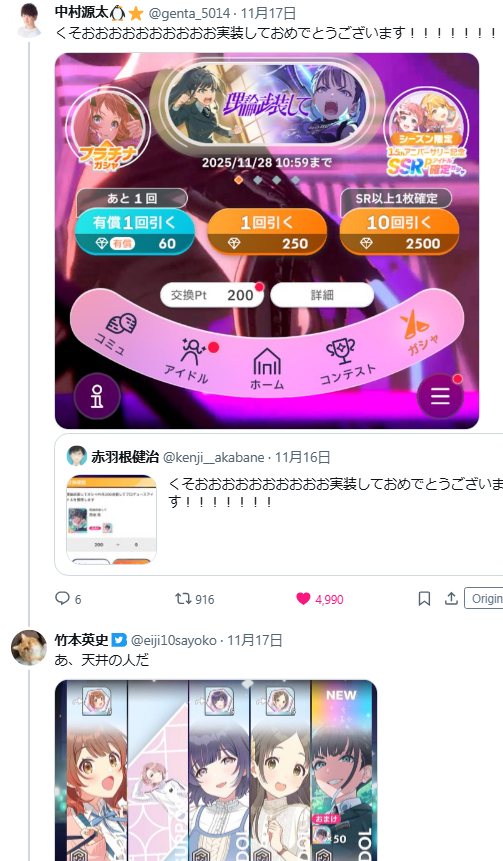The width and height of the screenshot is (503, 861).
Task: Click the share upload icon
Action: coord(451,598)
